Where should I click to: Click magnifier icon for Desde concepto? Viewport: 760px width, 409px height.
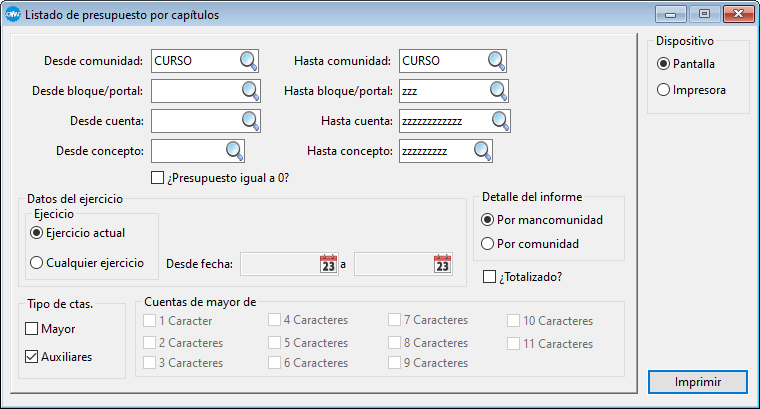click(233, 151)
